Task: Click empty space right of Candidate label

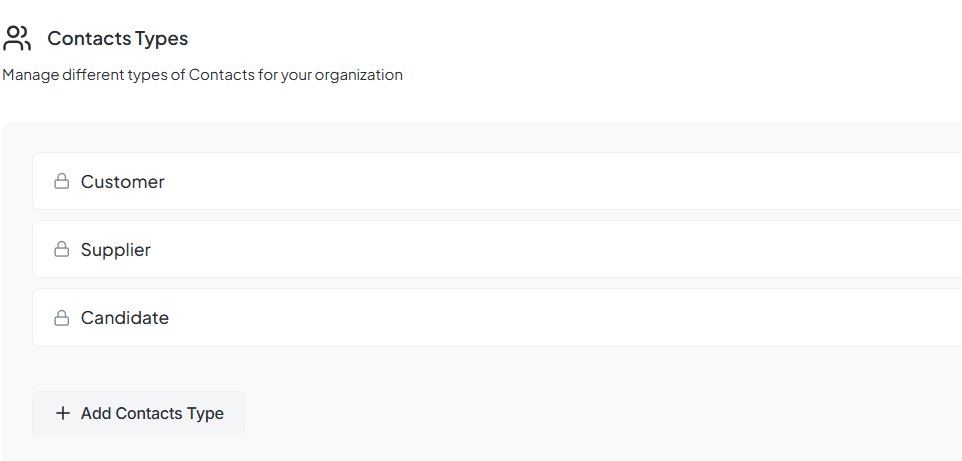Action: 600,318
